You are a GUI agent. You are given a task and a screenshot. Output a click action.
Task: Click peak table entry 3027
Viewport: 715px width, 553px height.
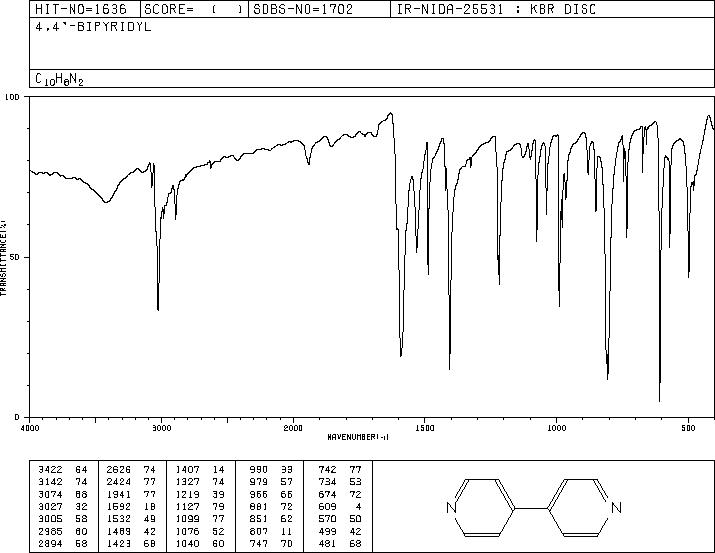(x=50, y=506)
